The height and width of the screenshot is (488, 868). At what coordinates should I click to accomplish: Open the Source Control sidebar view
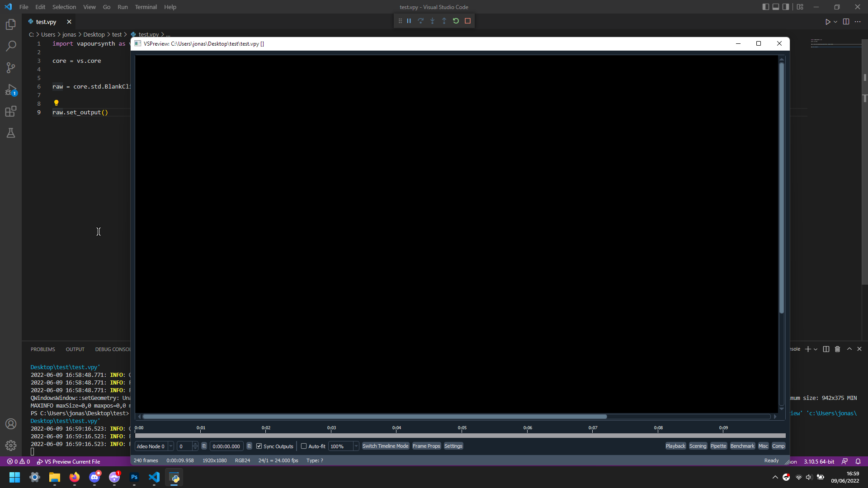coord(11,68)
